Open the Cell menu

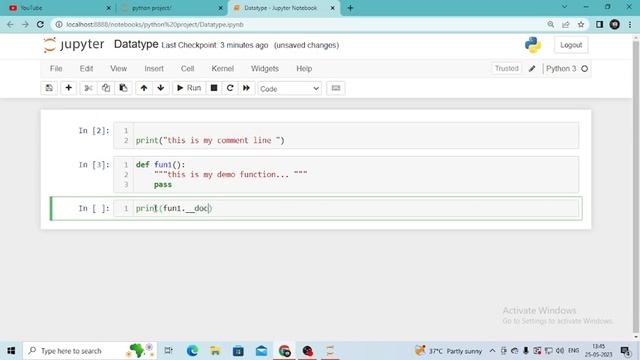pyautogui.click(x=187, y=69)
